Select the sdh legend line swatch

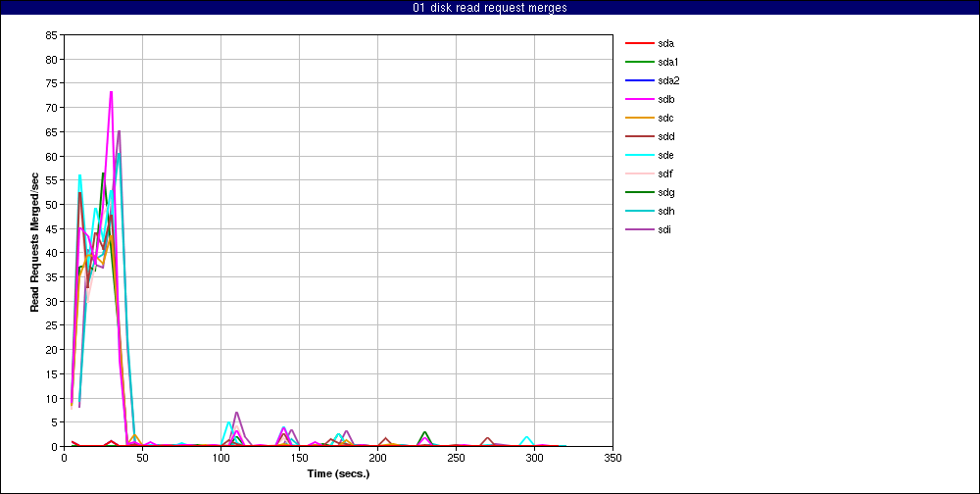click(x=639, y=211)
